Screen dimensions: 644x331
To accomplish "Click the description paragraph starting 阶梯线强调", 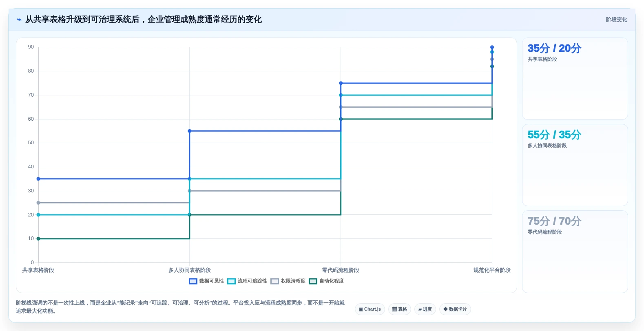I will tap(180, 307).
